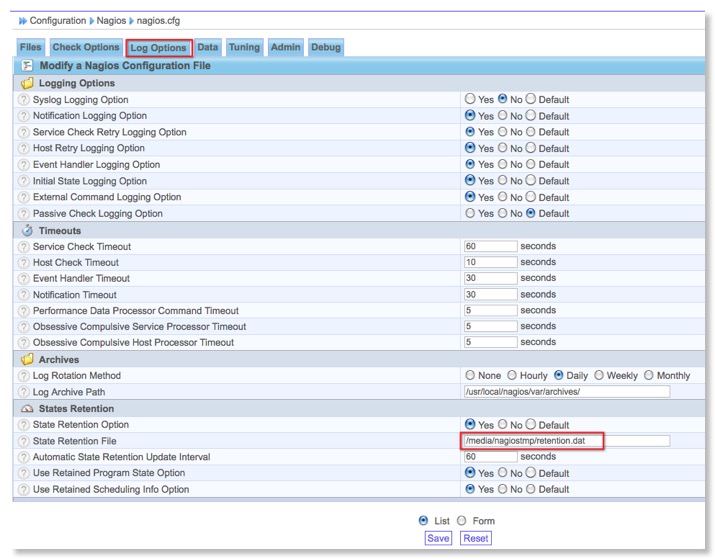Click the Timeouts stopwatch icon
Viewport: 715px width, 559px height.
coord(27,231)
